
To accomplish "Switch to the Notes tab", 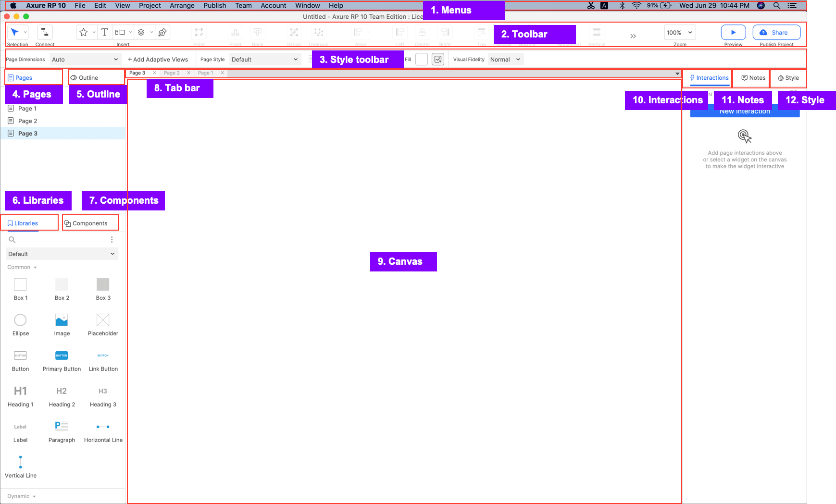I will (753, 78).
